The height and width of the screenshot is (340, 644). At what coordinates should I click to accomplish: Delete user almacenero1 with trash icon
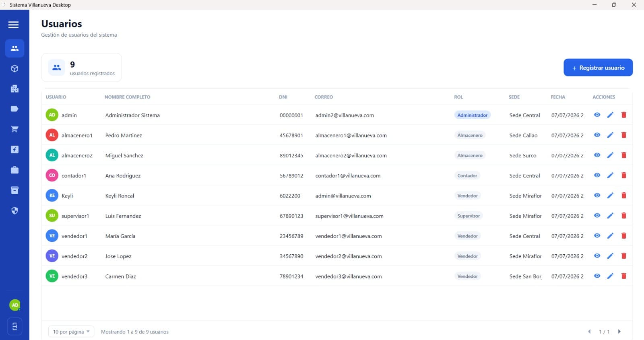[x=624, y=135]
